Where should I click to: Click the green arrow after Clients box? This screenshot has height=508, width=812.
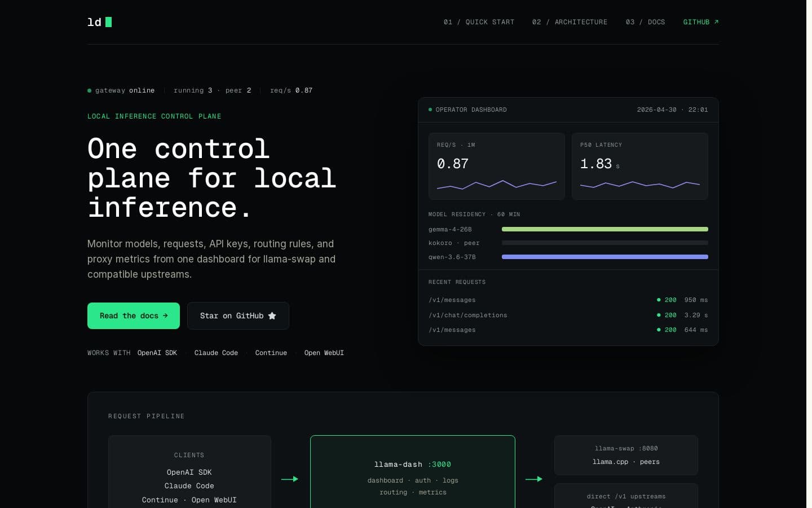click(x=290, y=479)
